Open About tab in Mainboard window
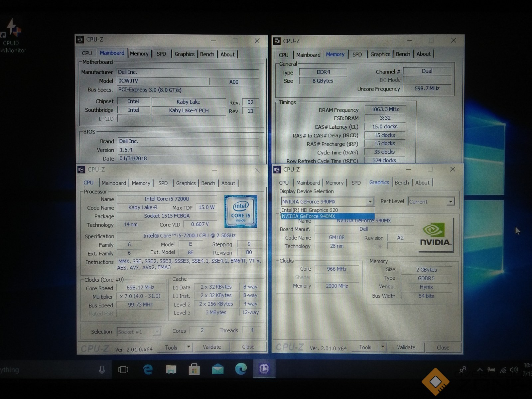532x399 pixels. (227, 54)
